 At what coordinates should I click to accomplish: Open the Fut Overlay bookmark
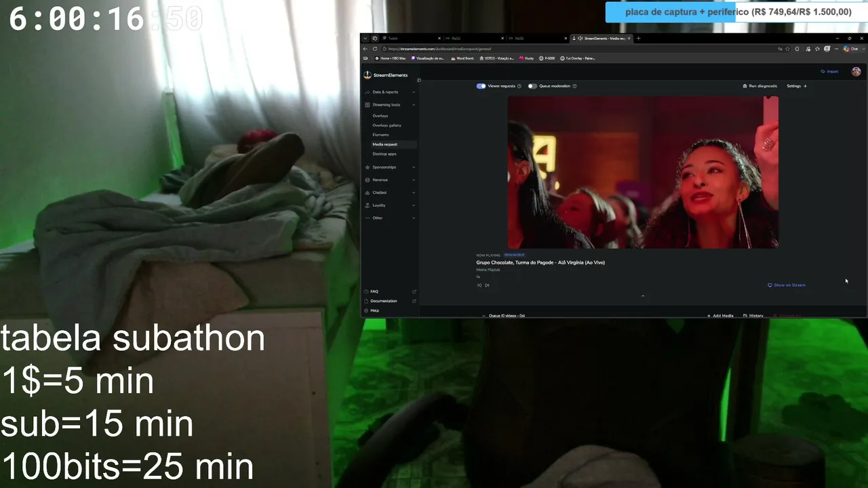pos(578,58)
